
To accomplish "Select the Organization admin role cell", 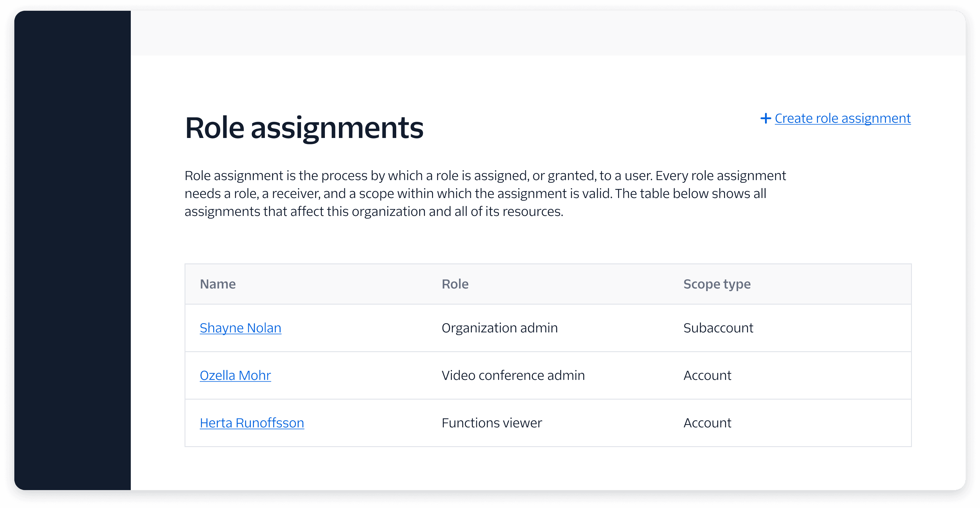I will coord(500,328).
